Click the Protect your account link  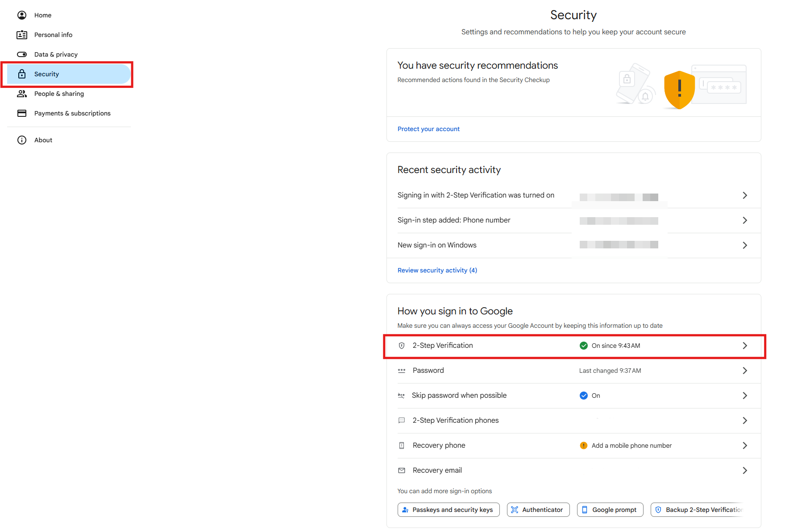pyautogui.click(x=428, y=129)
